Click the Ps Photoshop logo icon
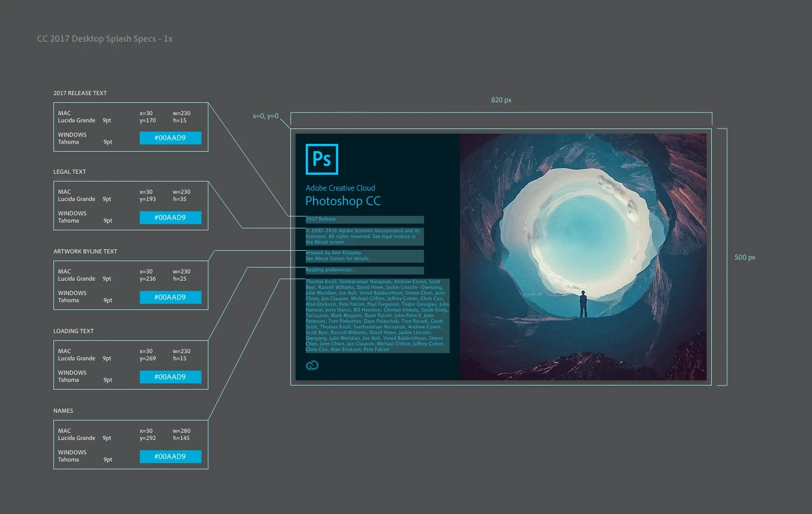 [322, 159]
